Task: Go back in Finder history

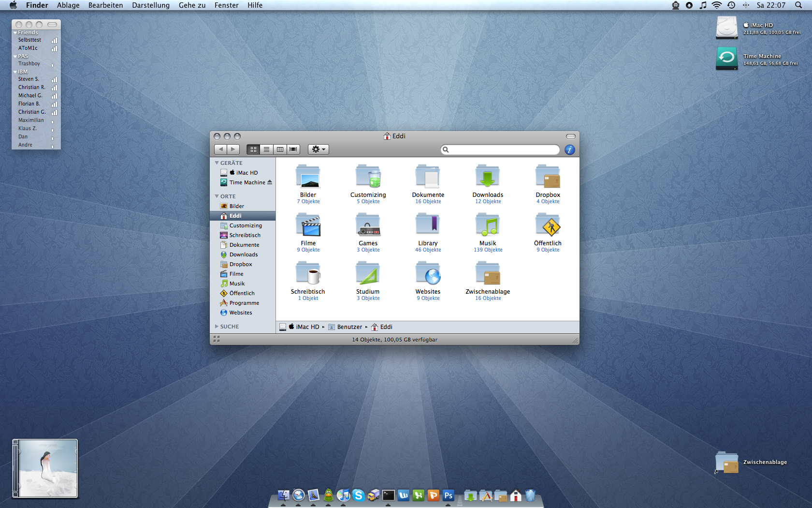Action: pos(220,149)
